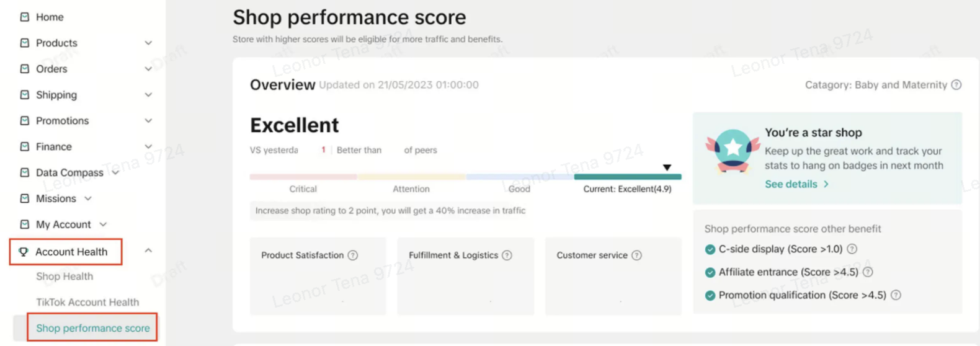980x346 pixels.
Task: Click the info icon next to Baby and Maternity category
Action: click(x=956, y=85)
